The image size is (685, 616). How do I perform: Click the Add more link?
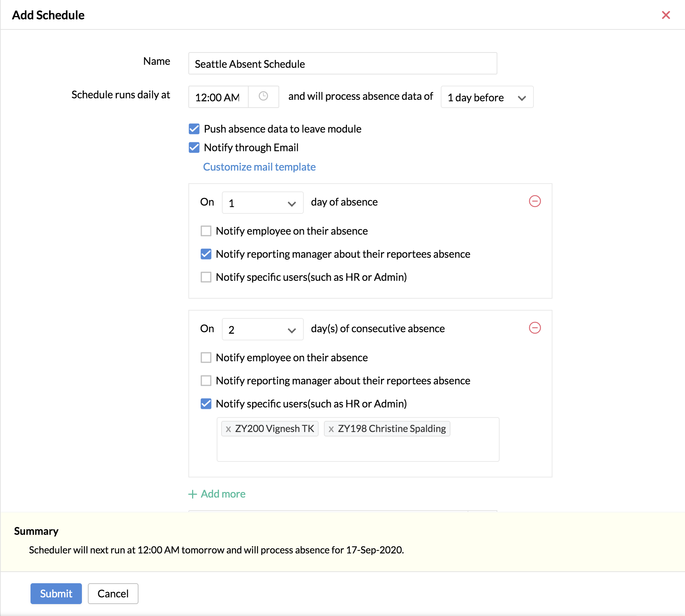(x=217, y=494)
